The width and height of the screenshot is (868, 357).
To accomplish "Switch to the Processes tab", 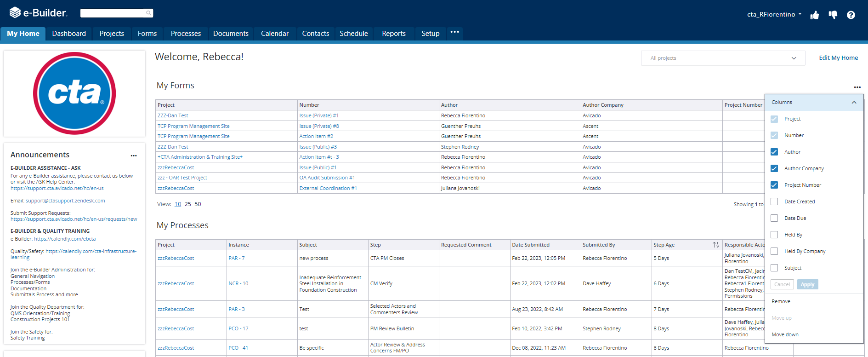I will pyautogui.click(x=186, y=34).
